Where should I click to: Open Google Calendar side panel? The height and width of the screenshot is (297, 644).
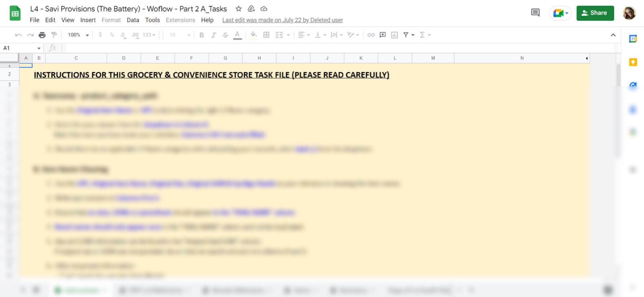(x=633, y=39)
